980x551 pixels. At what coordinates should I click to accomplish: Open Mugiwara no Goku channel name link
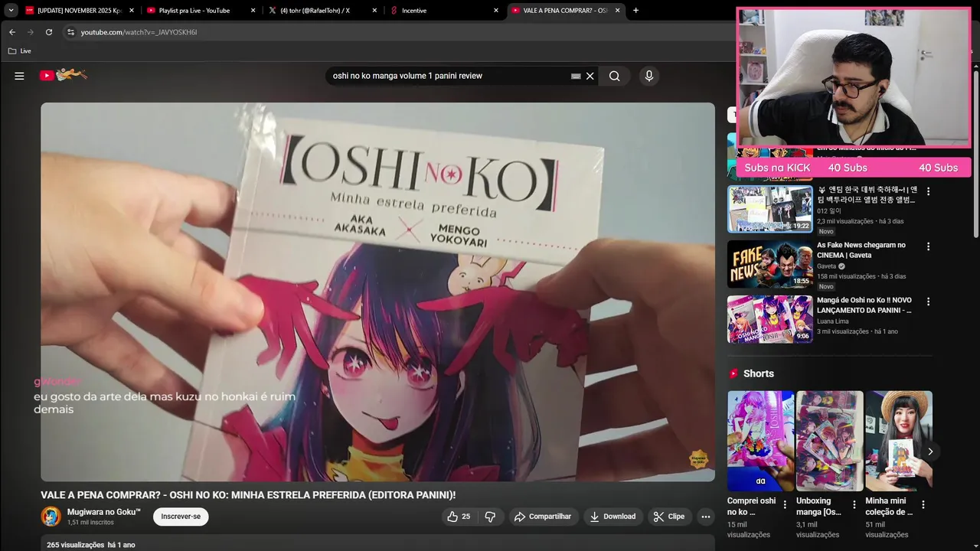[x=104, y=512]
